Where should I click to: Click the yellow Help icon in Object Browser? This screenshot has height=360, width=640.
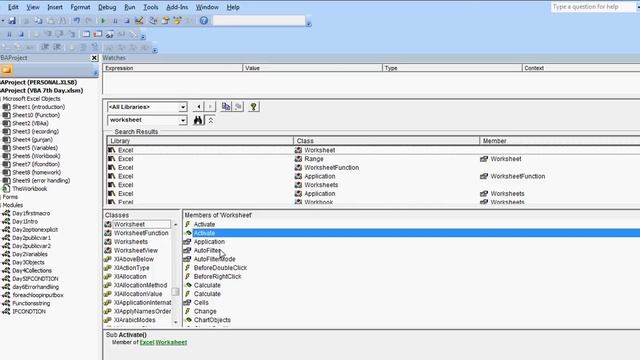click(253, 107)
